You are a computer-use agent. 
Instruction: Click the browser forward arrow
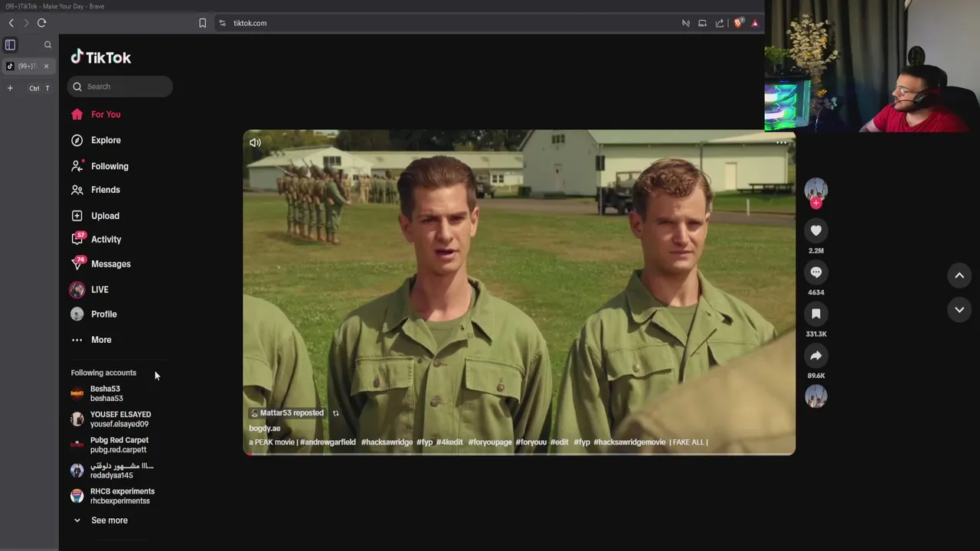(x=26, y=23)
